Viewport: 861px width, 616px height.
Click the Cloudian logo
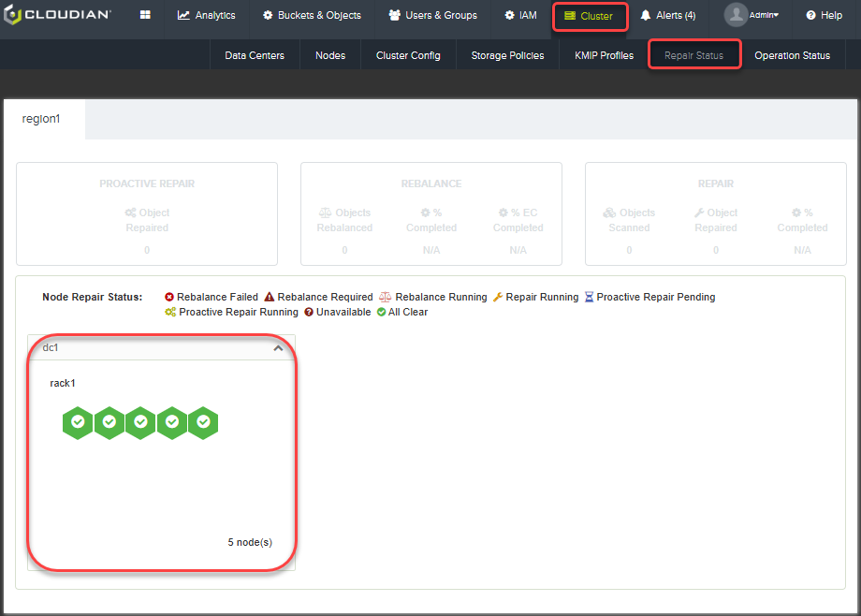[57, 15]
